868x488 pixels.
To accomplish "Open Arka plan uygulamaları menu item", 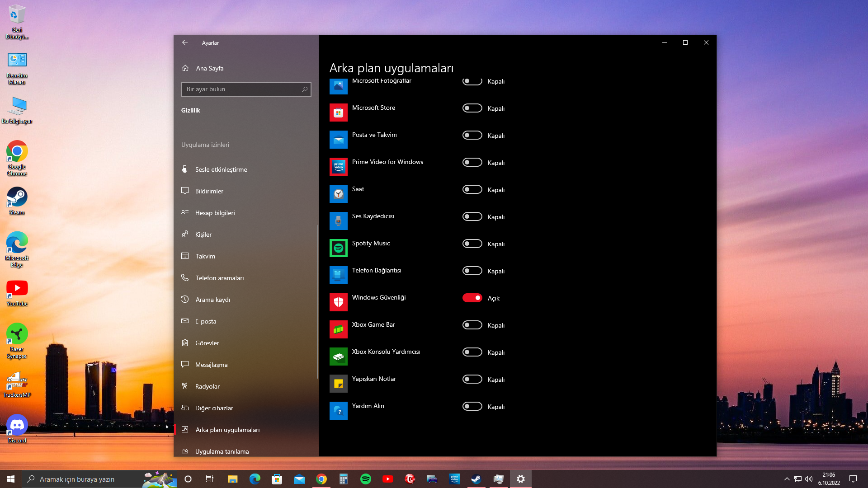I will pyautogui.click(x=227, y=430).
